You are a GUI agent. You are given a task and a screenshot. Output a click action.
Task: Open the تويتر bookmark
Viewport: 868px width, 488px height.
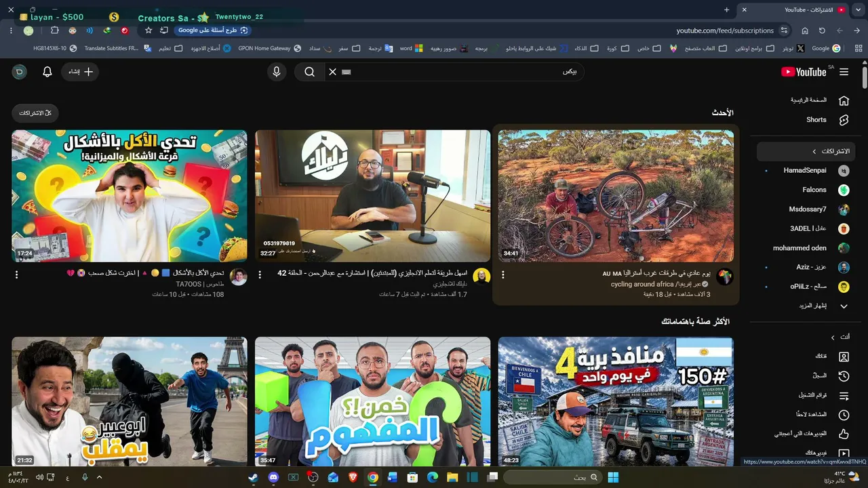[x=793, y=49]
